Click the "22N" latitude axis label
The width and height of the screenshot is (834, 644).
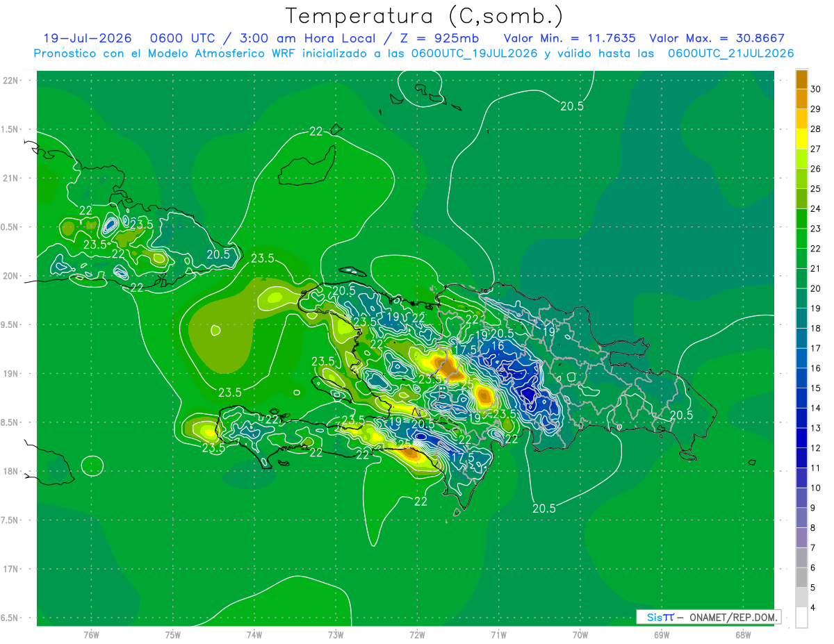(10, 81)
